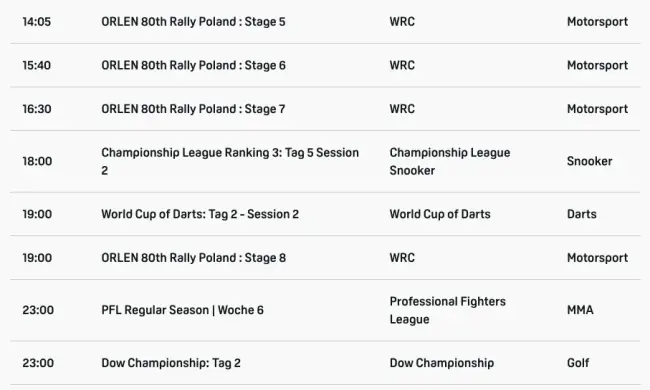Click Professional Fighters League competition cell

448,310
